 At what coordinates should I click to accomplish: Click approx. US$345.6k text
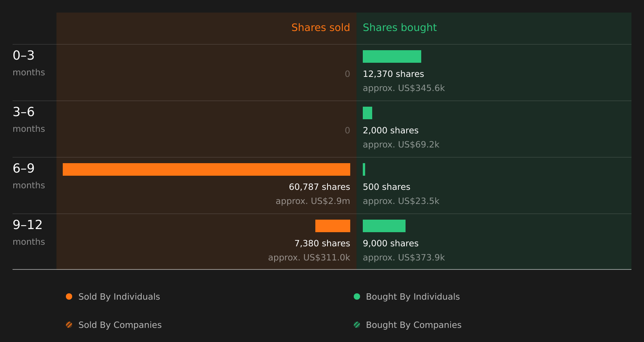(x=404, y=88)
